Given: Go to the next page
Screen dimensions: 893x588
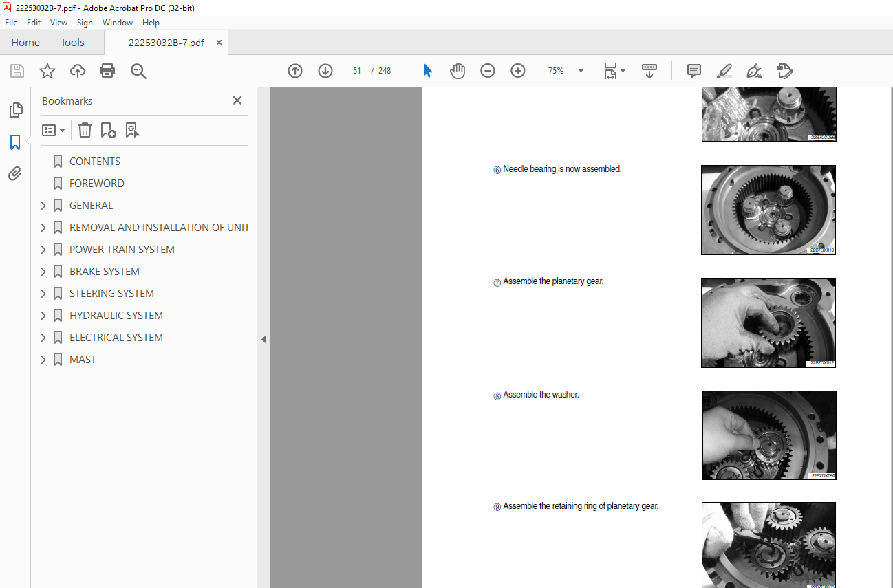Looking at the screenshot, I should pos(325,71).
